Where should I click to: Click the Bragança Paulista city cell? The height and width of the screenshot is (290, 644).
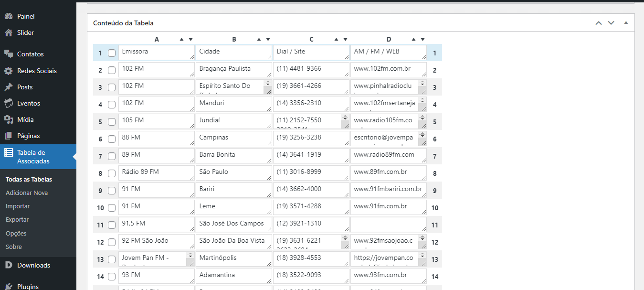234,70
